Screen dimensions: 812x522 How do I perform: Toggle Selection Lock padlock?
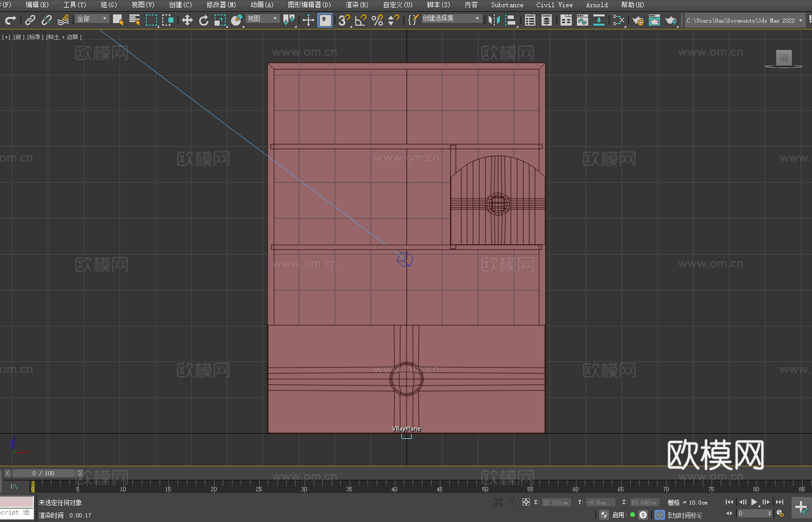[x=512, y=502]
